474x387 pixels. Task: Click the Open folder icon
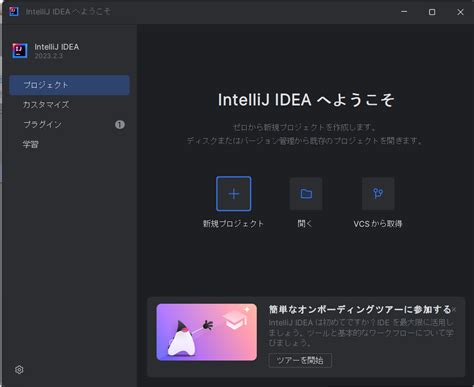coord(306,194)
